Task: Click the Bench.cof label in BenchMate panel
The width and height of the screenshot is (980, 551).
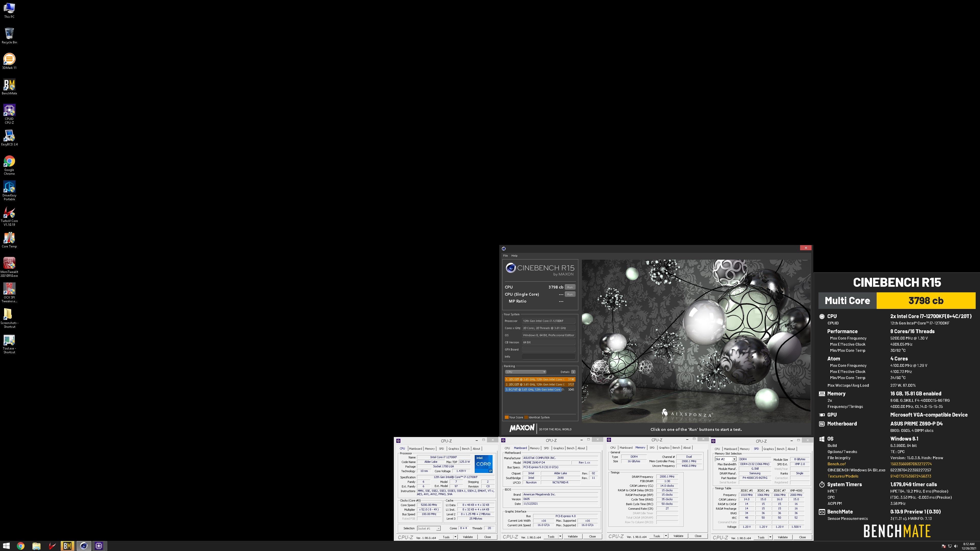Action: click(837, 464)
